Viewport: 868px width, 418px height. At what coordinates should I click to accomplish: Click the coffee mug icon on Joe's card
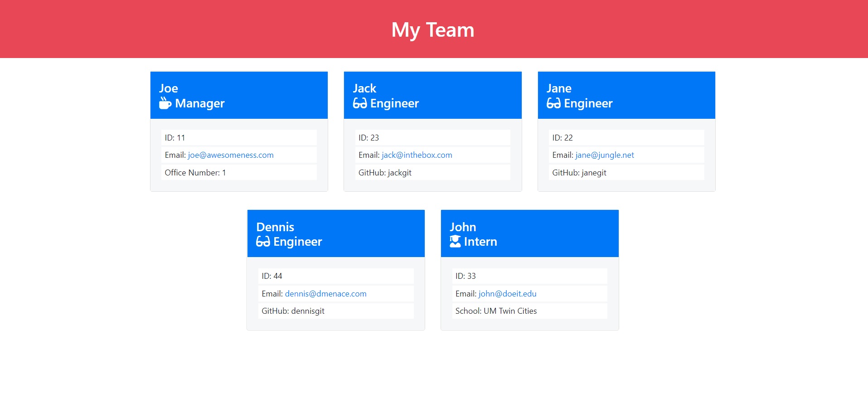coord(165,103)
